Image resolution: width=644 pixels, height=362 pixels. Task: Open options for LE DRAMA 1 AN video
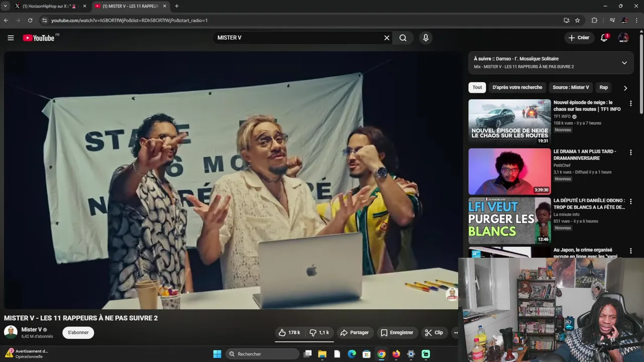point(631,152)
